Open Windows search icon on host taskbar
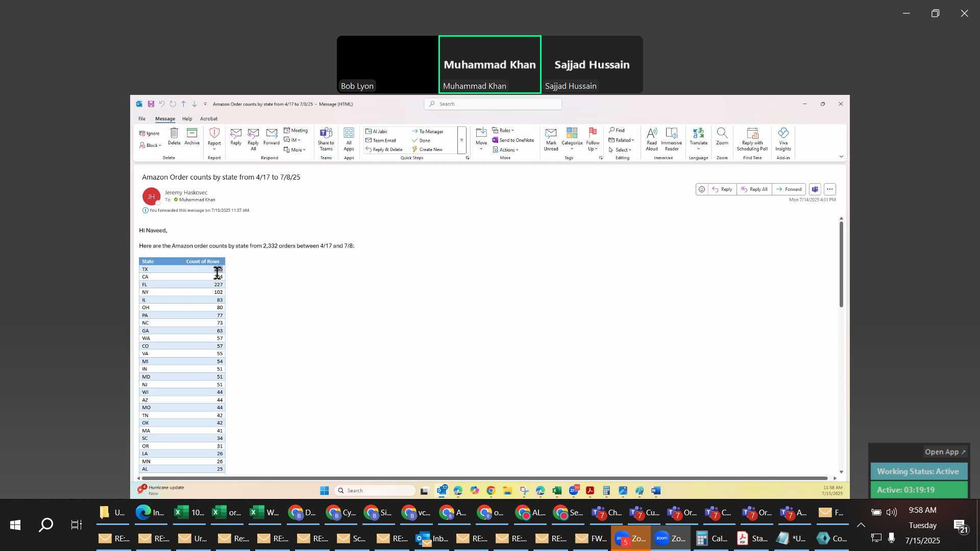Screen dimensions: 980x551 [x=46, y=525]
